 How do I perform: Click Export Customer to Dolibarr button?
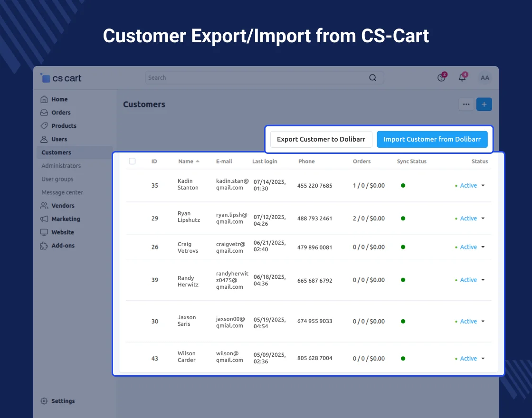(321, 139)
